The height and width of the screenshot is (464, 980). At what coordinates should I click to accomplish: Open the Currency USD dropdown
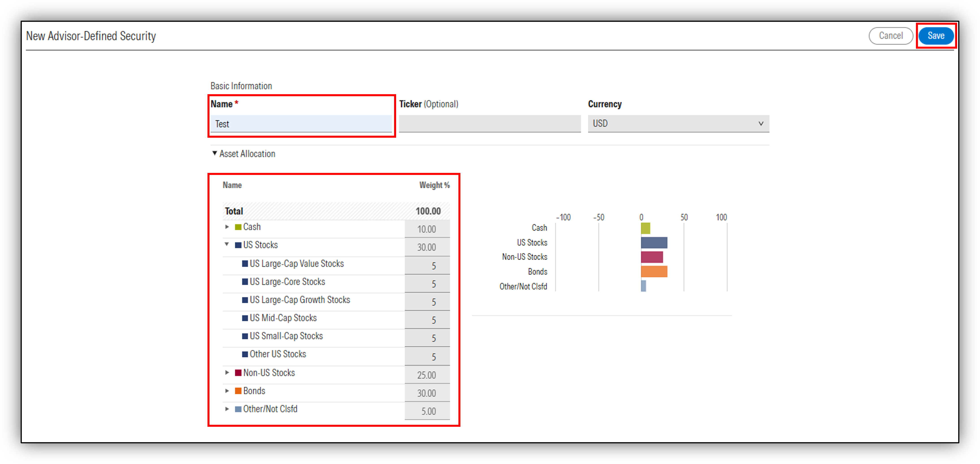678,124
